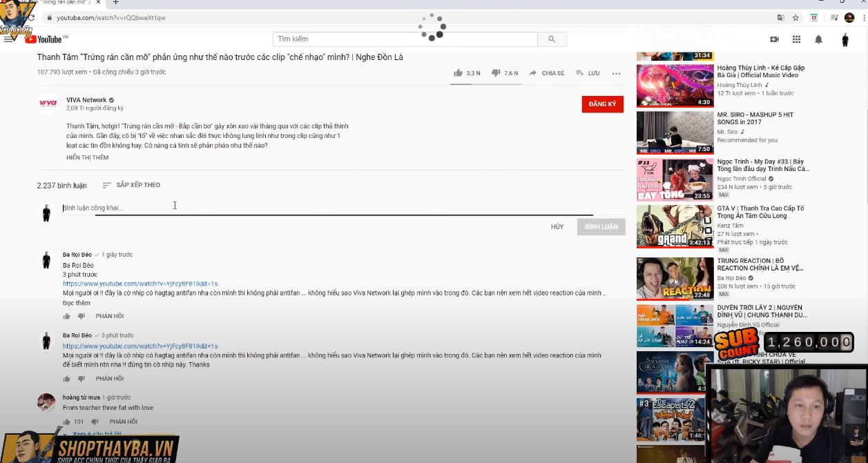Click LƯU to save video to playlist
Image resolution: width=868 pixels, height=463 pixels.
tap(587, 72)
